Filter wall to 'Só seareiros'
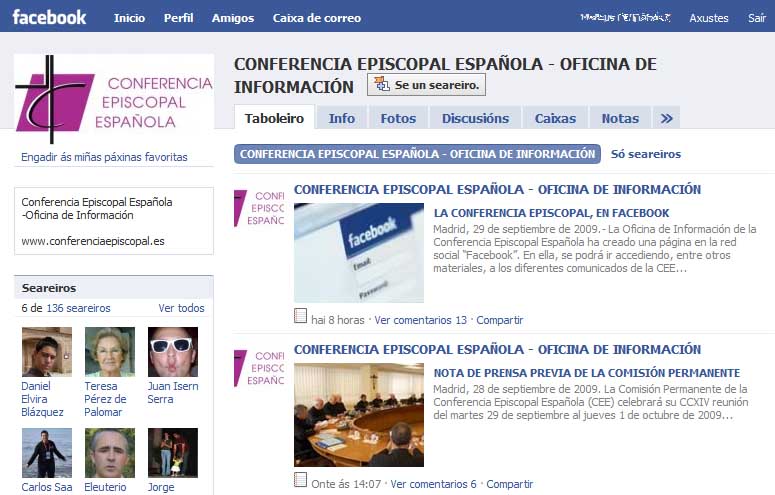The height and width of the screenshot is (495, 775). [646, 154]
